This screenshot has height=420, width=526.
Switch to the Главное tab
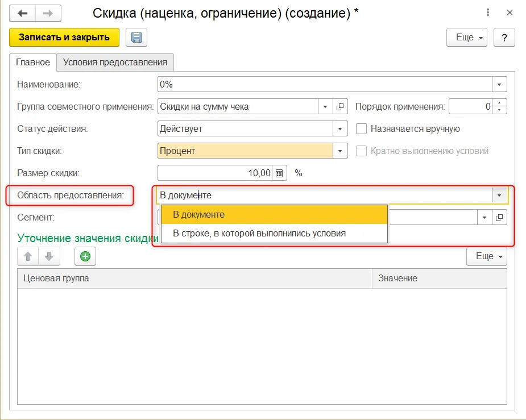coord(33,63)
